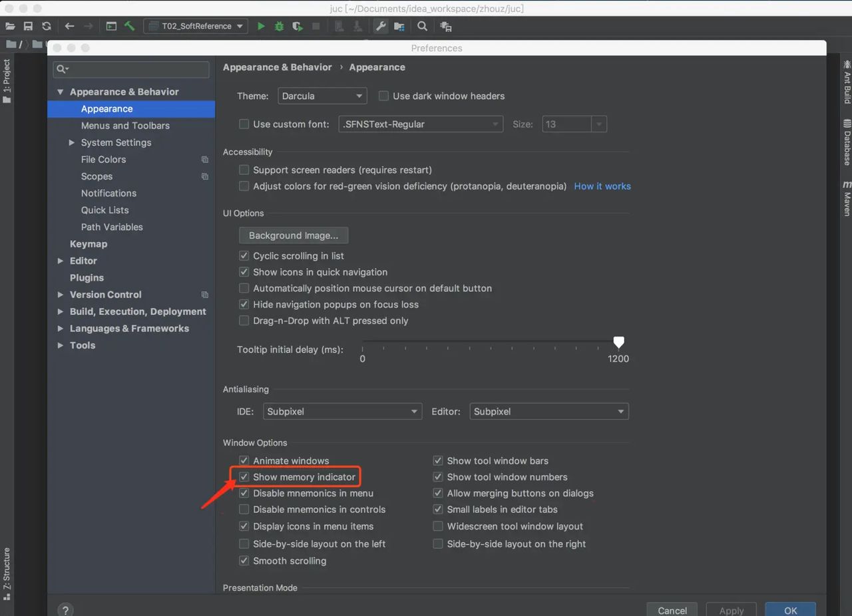Click the Background Image... button
Image resolution: width=852 pixels, height=616 pixels.
[294, 235]
